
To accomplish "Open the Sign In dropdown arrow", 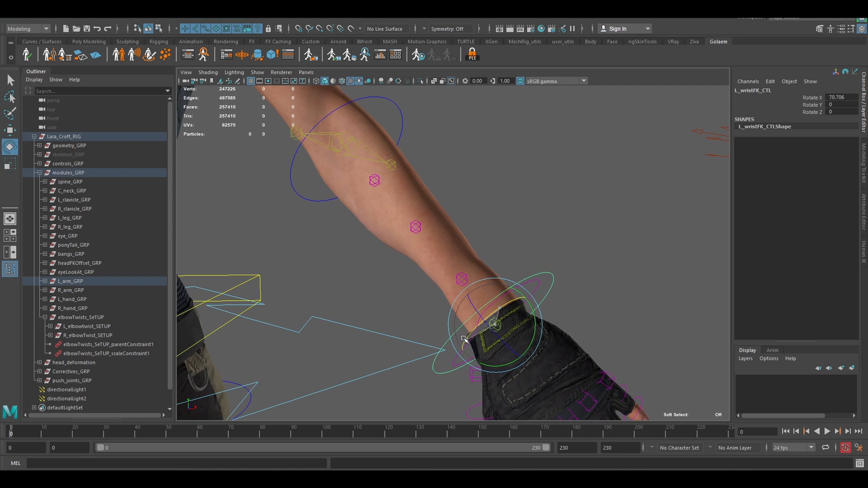I will (647, 29).
